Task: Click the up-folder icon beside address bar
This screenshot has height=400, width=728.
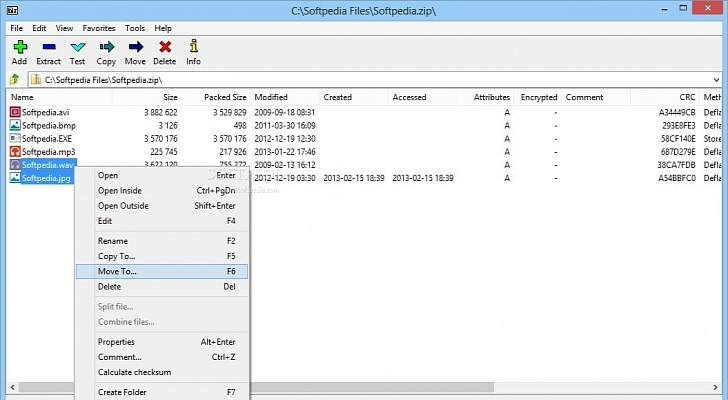Action: [x=14, y=79]
